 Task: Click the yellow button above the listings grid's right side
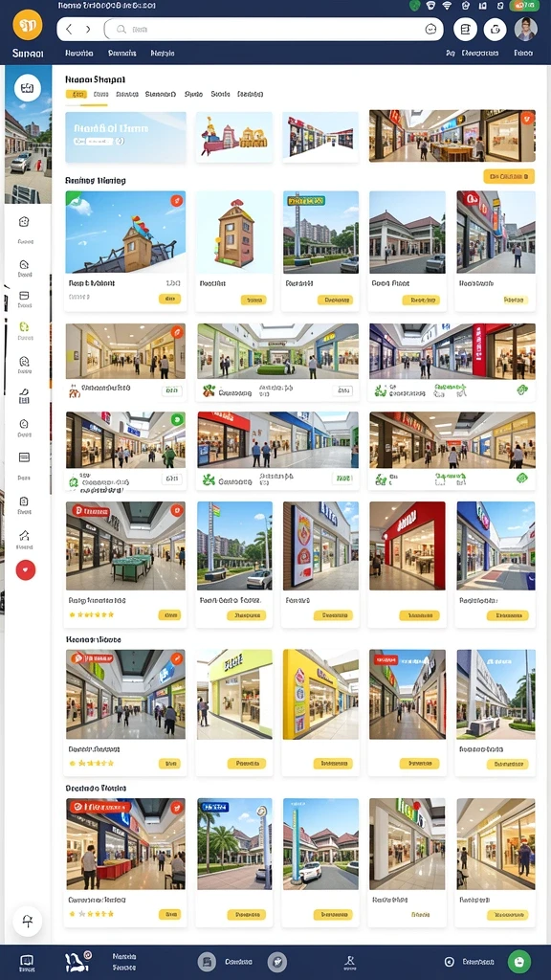(x=509, y=176)
